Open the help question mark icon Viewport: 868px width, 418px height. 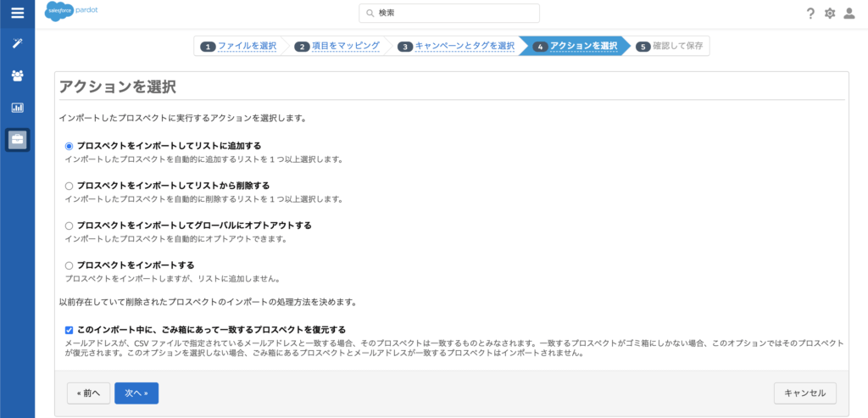(x=810, y=14)
